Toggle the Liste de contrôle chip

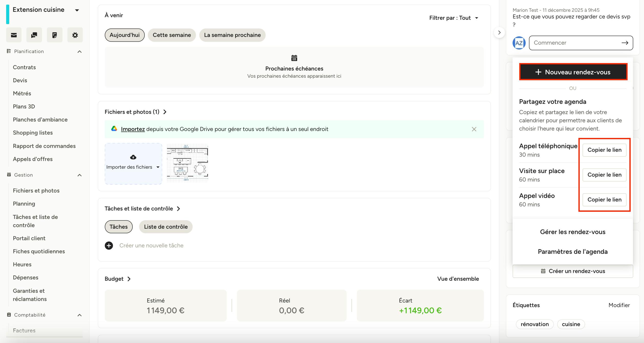[x=166, y=227]
